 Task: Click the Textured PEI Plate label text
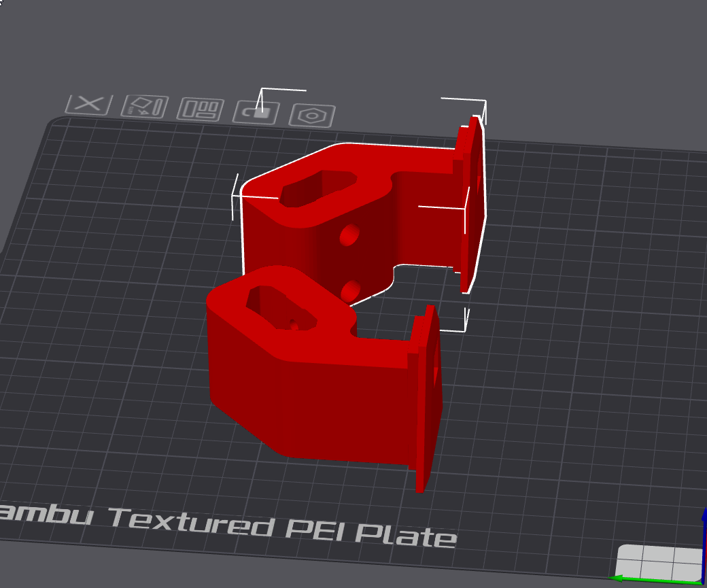pos(272,527)
